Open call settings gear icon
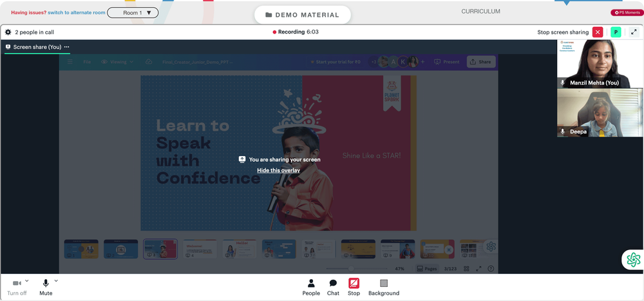This screenshot has height=301, width=644. (8, 32)
